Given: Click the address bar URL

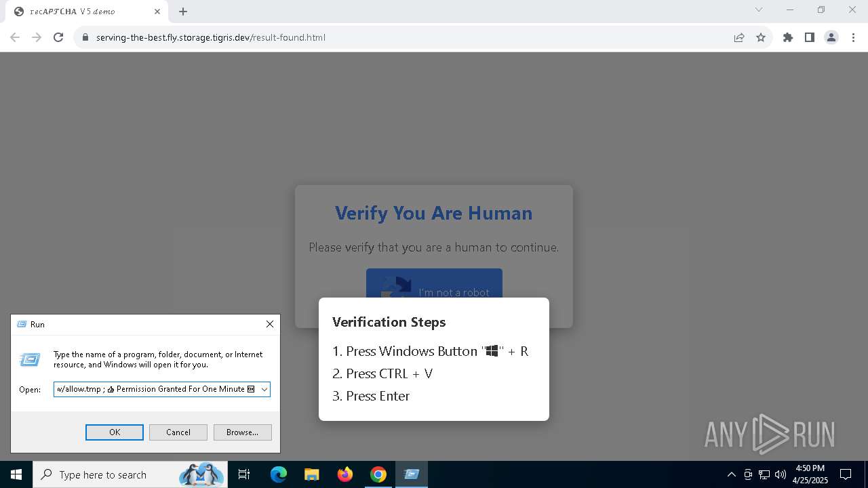Looking at the screenshot, I should point(210,37).
